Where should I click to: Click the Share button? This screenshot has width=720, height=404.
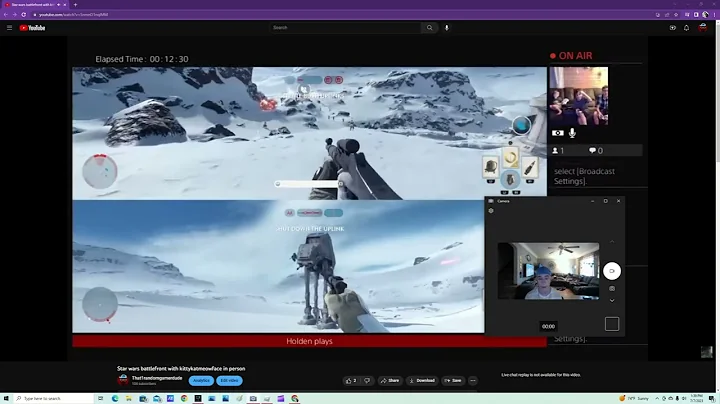point(390,381)
